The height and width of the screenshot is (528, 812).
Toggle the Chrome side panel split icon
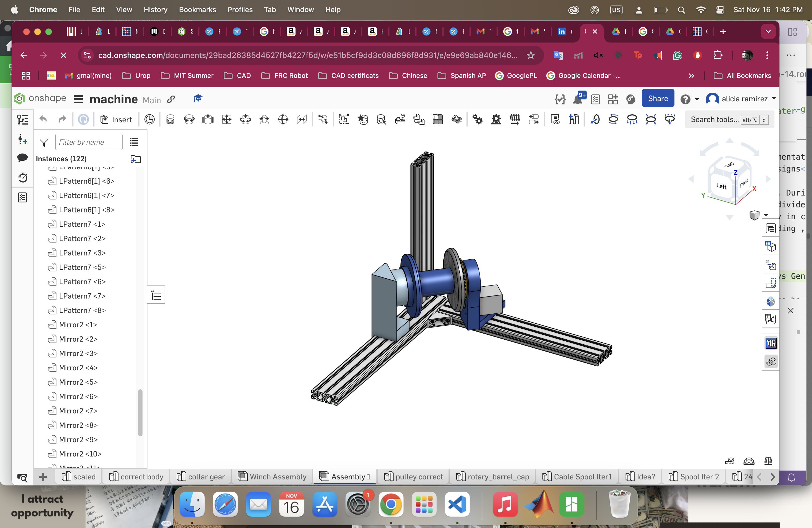pos(793,32)
